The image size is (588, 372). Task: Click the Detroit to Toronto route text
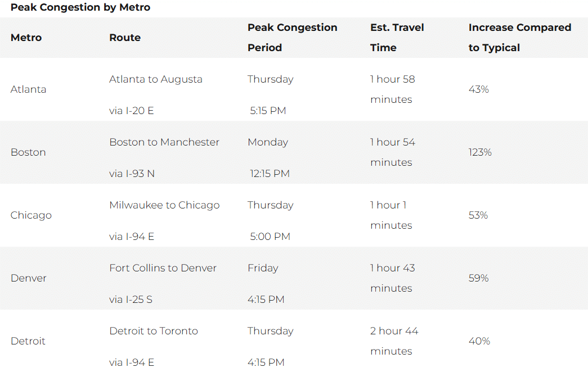[154, 331]
